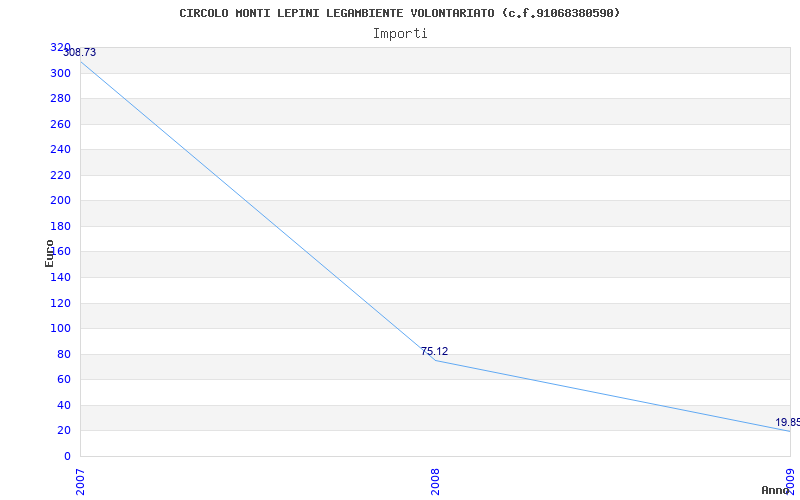Image resolution: width=800 pixels, height=500 pixels.
Task: Select the 75.12 data label
Action: tap(434, 352)
